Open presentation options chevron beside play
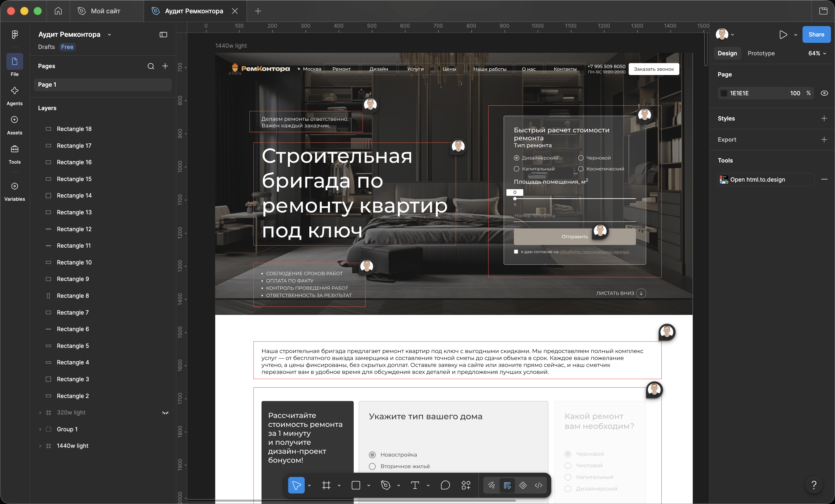Viewport: 835px width, 504px height. point(796,34)
